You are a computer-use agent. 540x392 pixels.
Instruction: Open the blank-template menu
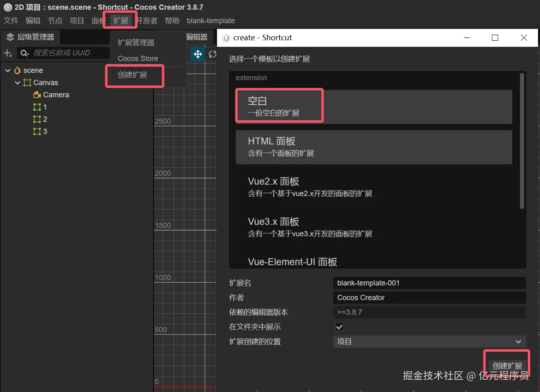click(211, 21)
